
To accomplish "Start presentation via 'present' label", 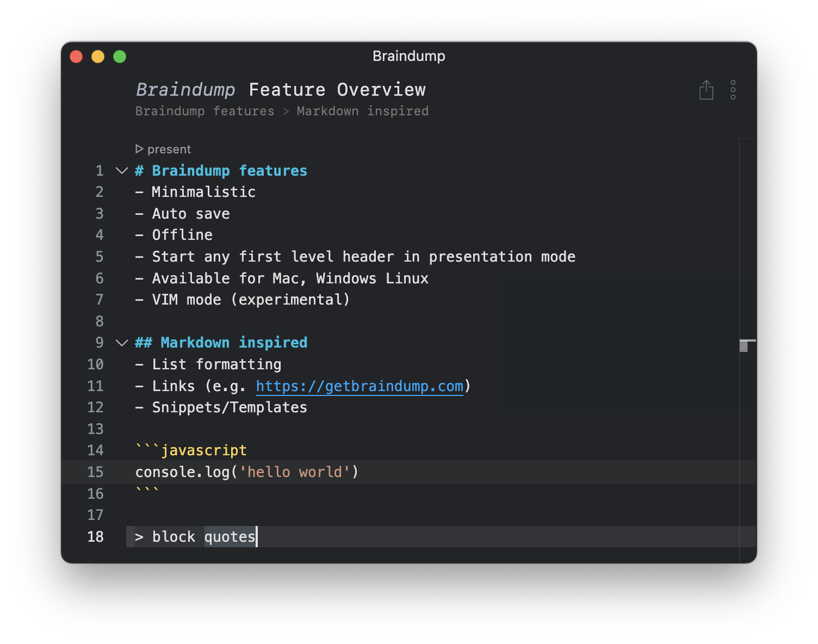I will pyautogui.click(x=169, y=149).
